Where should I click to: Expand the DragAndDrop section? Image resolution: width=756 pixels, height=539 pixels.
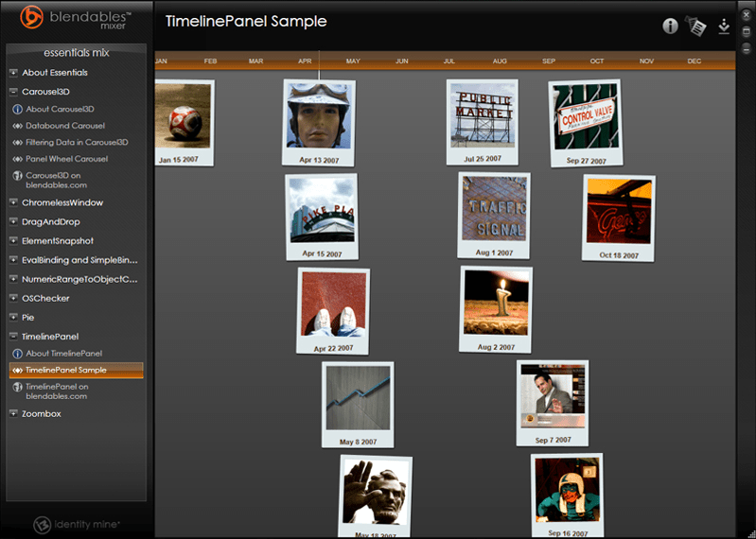pyautogui.click(x=14, y=222)
